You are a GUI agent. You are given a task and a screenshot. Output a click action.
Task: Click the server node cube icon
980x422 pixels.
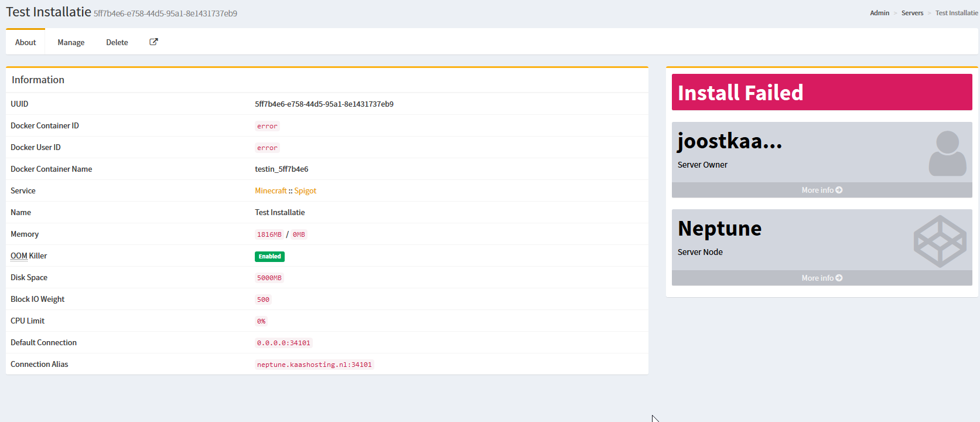coord(940,241)
